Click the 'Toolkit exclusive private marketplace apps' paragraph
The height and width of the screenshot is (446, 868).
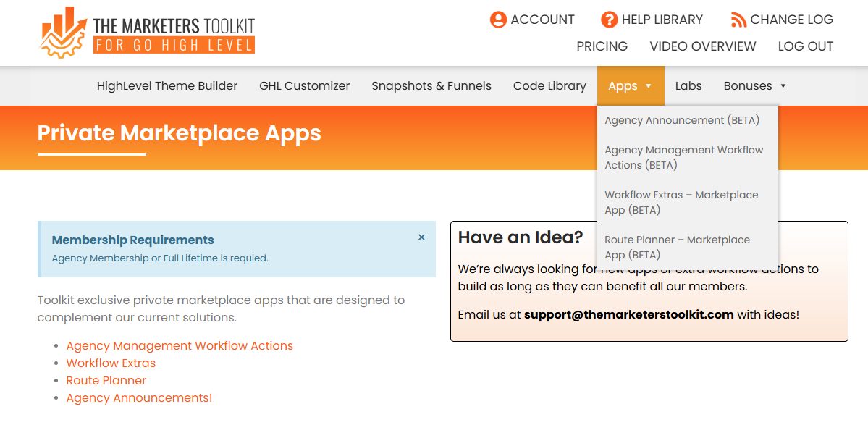tap(221, 308)
